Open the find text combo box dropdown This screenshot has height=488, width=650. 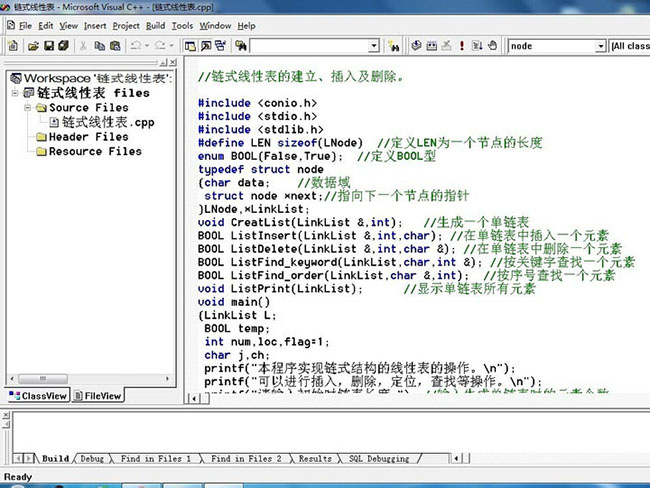coord(374,46)
